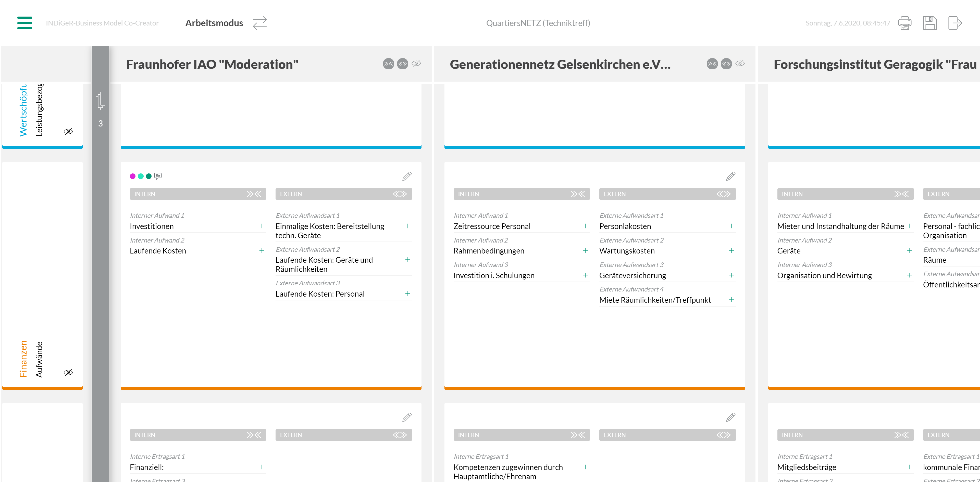The height and width of the screenshot is (482, 980).
Task: Select the turquoise dot marker
Action: (141, 176)
